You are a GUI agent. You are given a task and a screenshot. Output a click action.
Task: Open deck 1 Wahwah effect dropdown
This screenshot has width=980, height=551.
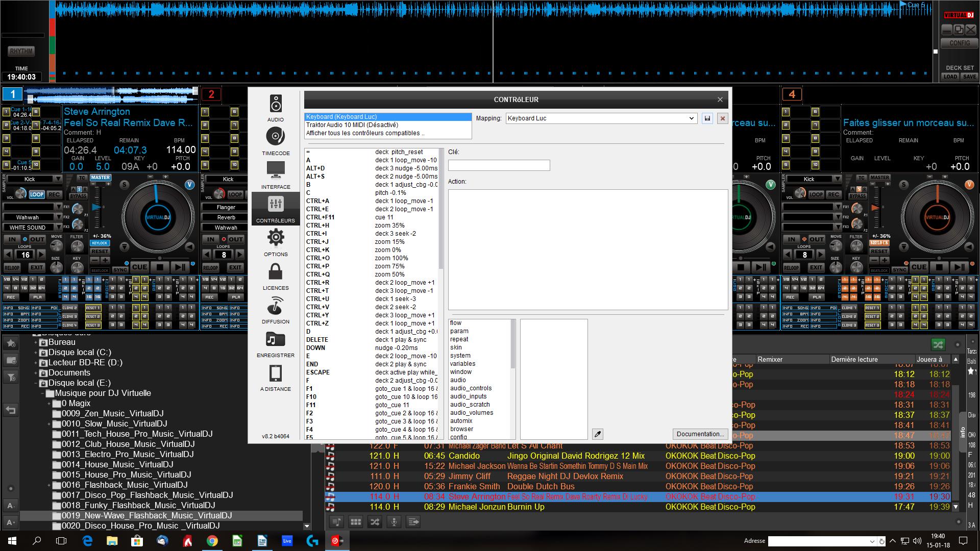[33, 217]
